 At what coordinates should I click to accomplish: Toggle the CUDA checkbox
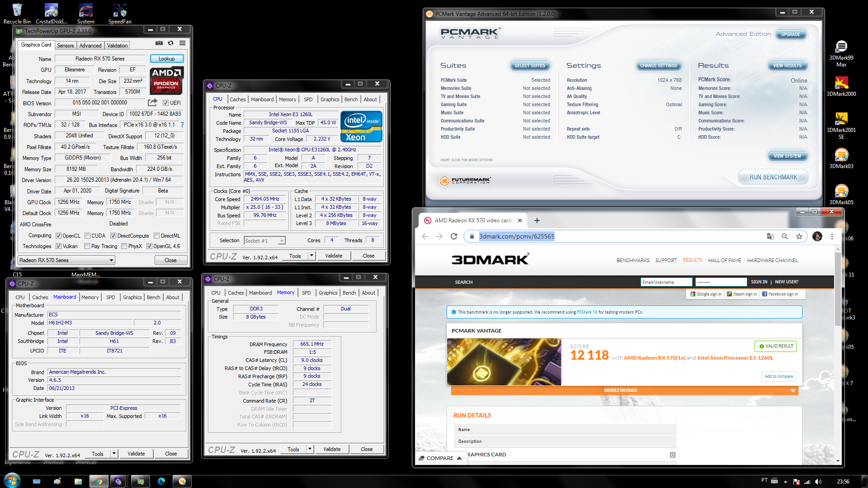pyautogui.click(x=87, y=236)
